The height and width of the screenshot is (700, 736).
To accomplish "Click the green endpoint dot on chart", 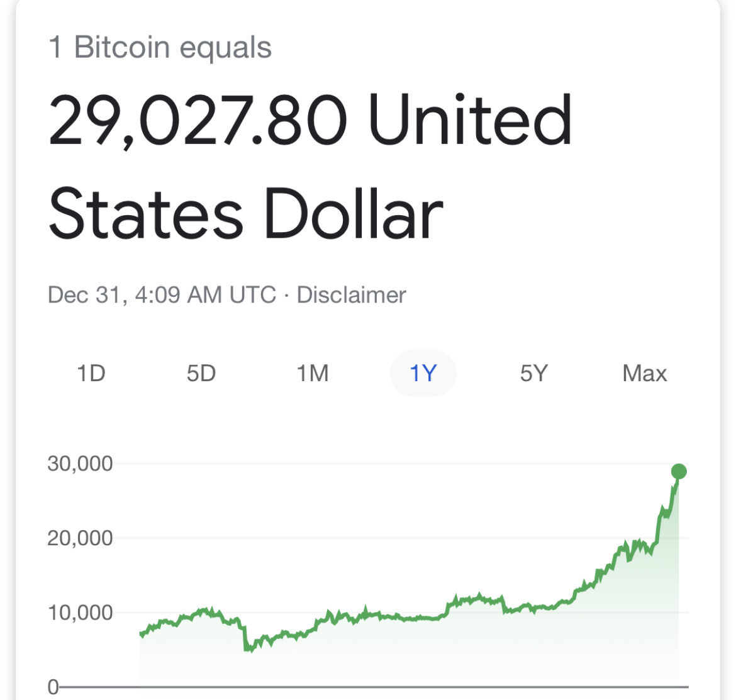I will (x=679, y=471).
